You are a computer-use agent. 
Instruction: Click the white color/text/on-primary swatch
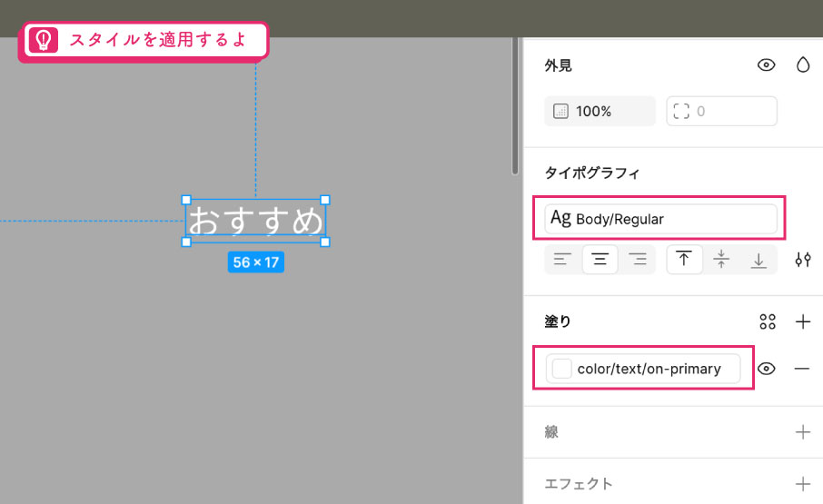tap(561, 369)
